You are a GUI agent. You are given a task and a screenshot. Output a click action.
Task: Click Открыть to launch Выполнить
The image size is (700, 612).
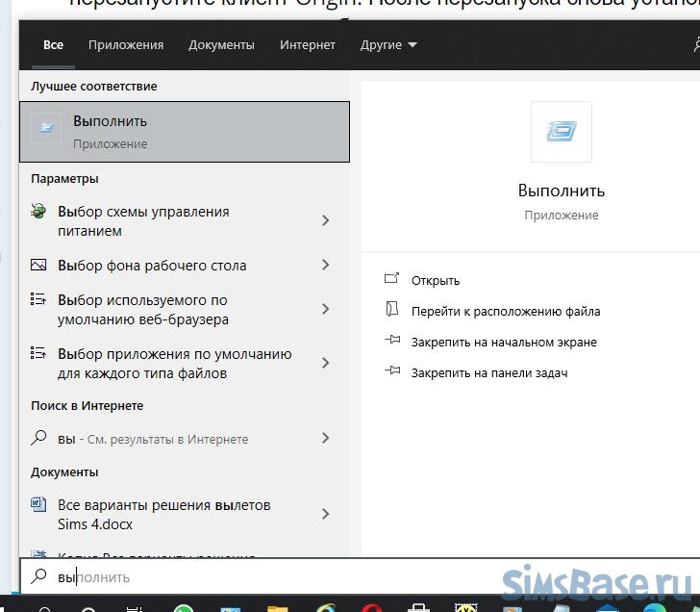[435, 280]
